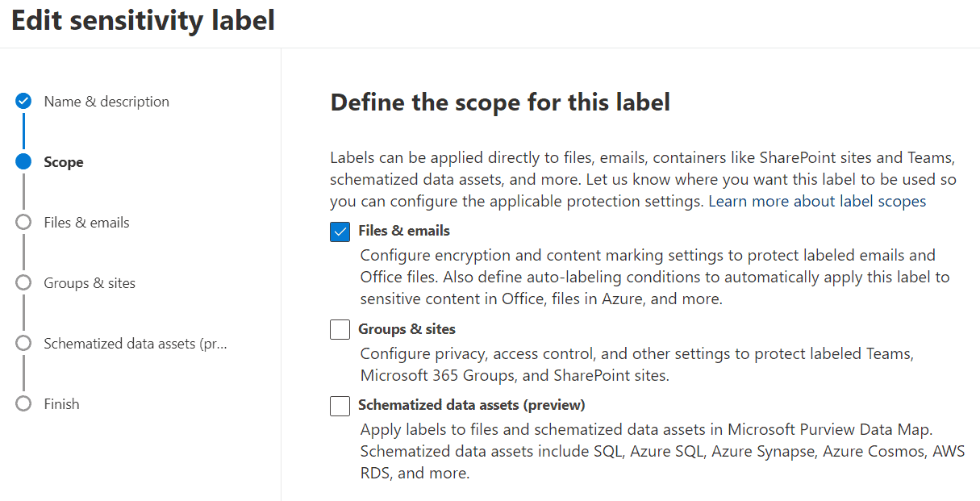Click the empty circle icon beside Files & emails
This screenshot has height=501, width=980.
click(23, 222)
